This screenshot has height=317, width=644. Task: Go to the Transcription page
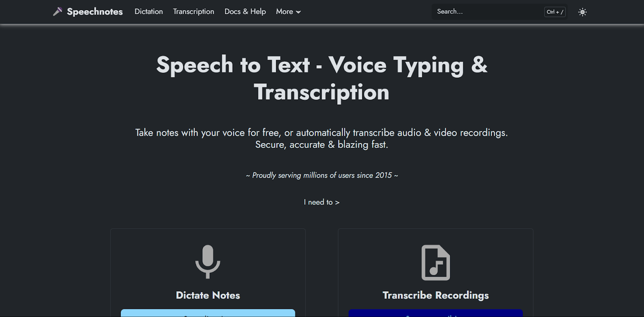pyautogui.click(x=194, y=12)
